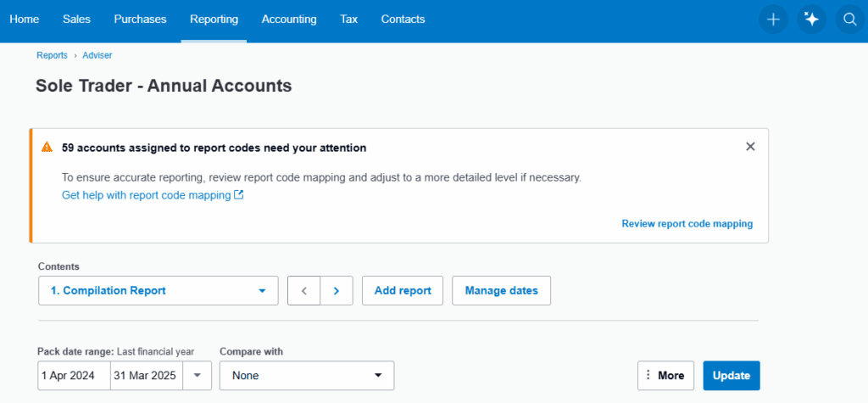868x403 pixels.
Task: Click the search magnifier icon
Action: point(850,20)
